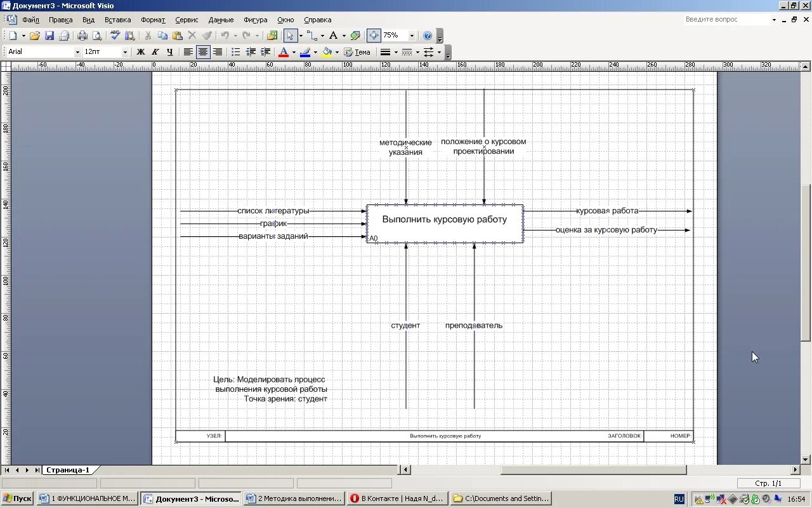Toggle underline formatting (Ч)

click(170, 52)
